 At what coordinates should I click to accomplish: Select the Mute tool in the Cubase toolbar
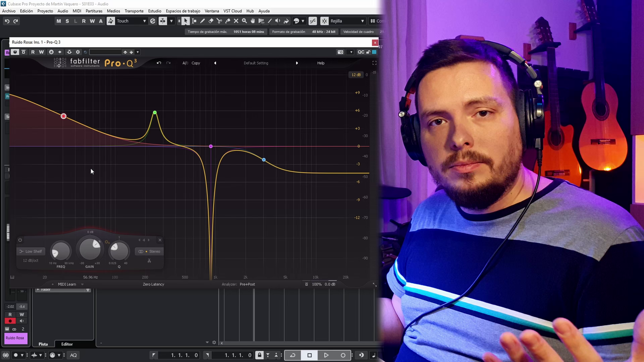pos(236,21)
